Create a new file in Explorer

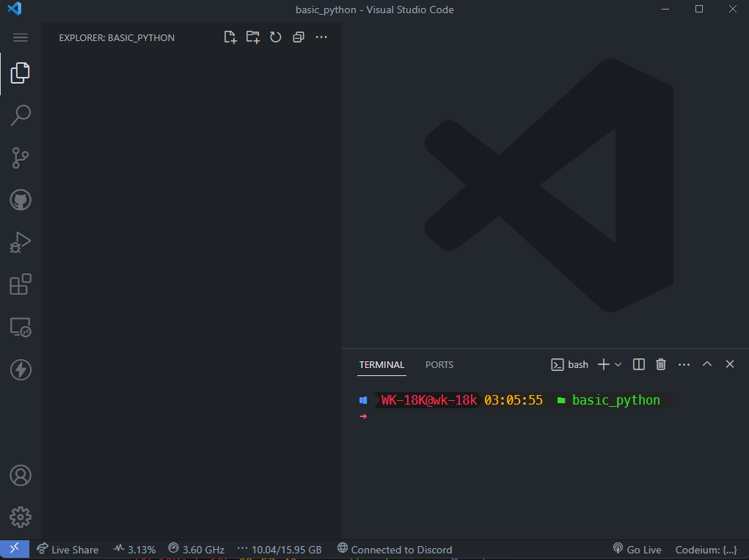tap(230, 37)
